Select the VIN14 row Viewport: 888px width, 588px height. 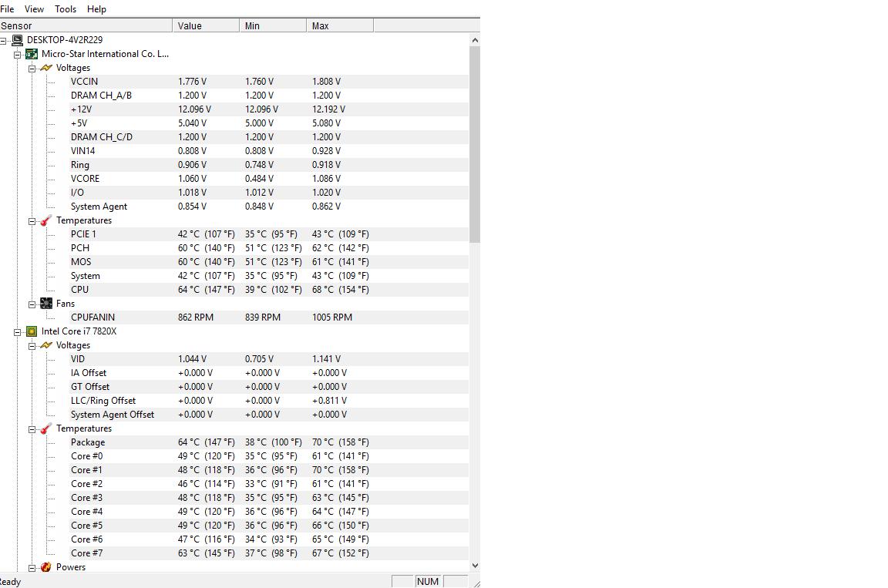pyautogui.click(x=269, y=151)
